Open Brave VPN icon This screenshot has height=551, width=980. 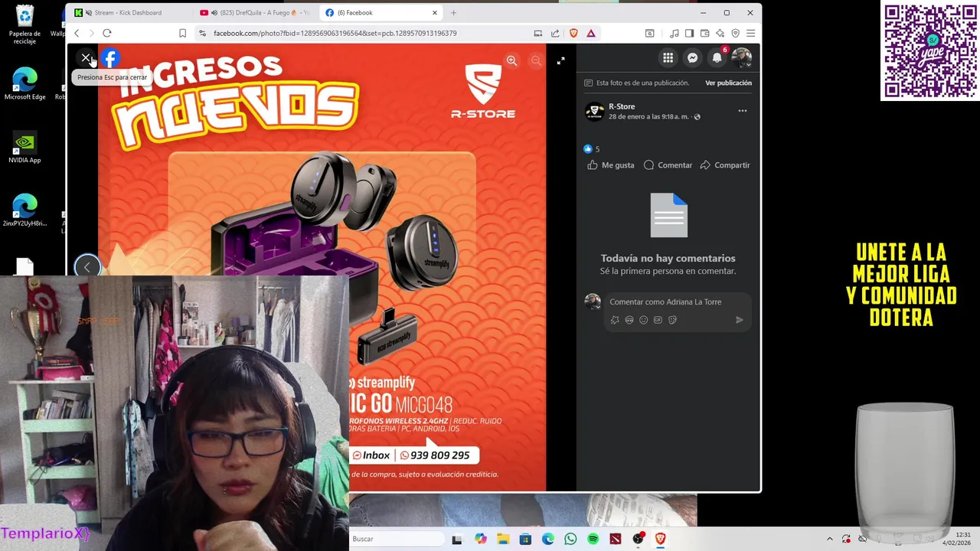click(x=735, y=33)
